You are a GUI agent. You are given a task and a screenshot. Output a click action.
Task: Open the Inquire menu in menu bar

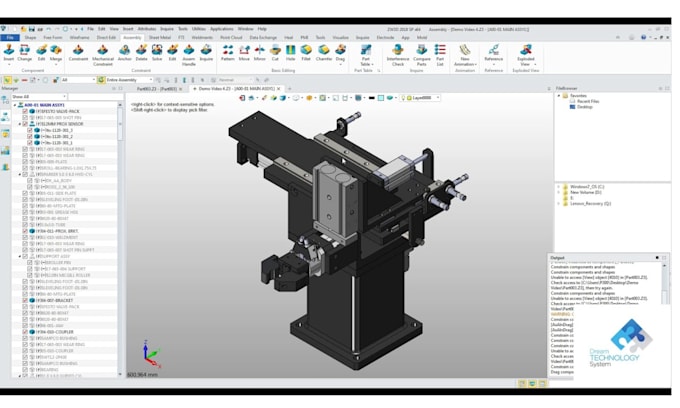click(x=167, y=29)
